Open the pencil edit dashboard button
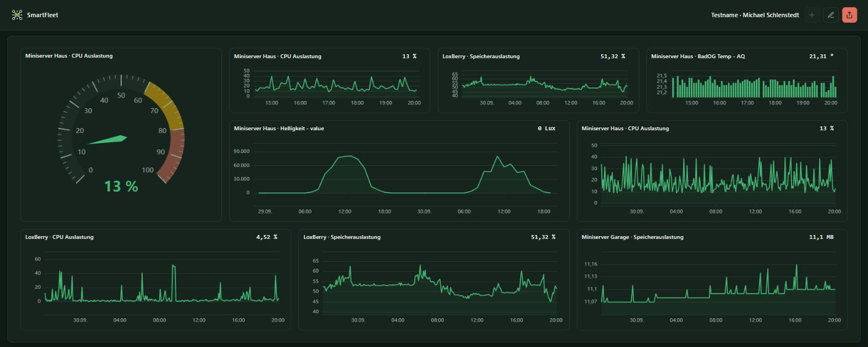The height and width of the screenshot is (347, 868). (830, 15)
